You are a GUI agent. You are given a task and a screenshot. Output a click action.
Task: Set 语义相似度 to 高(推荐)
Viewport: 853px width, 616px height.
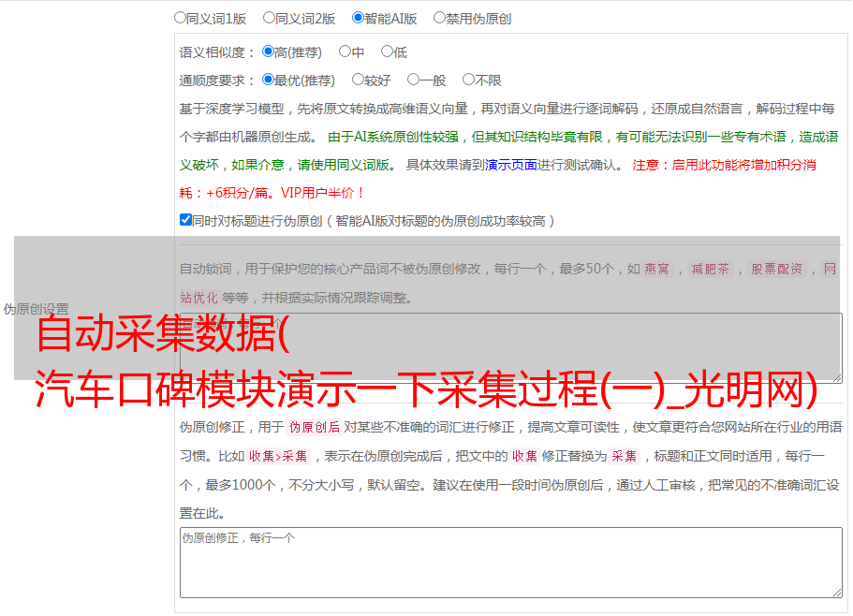[x=268, y=51]
